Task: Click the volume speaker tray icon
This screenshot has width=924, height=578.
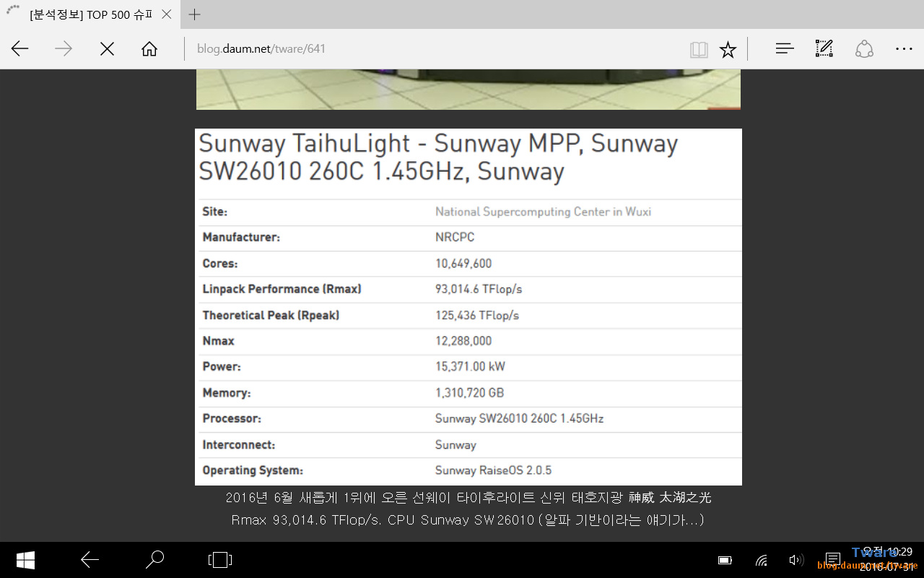Action: point(796,560)
